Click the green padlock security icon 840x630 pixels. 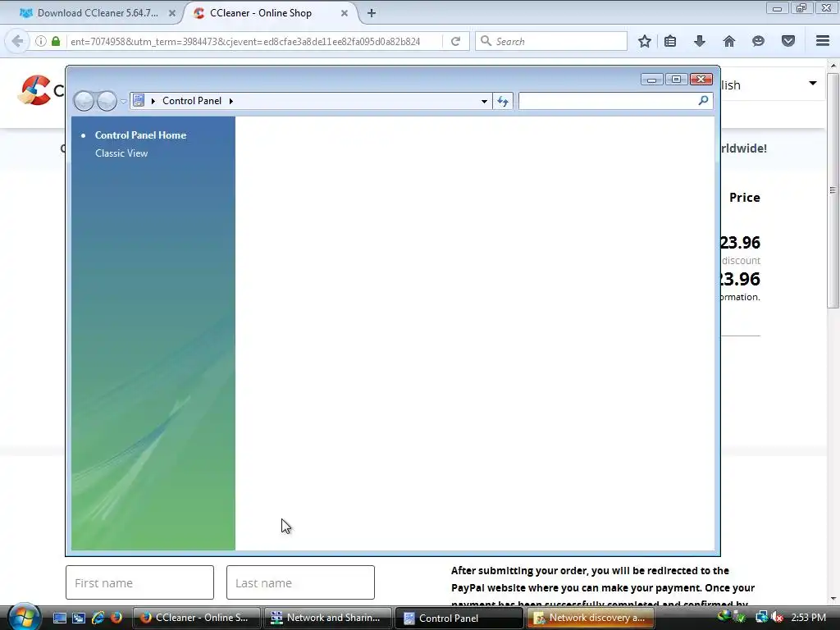[x=56, y=41]
